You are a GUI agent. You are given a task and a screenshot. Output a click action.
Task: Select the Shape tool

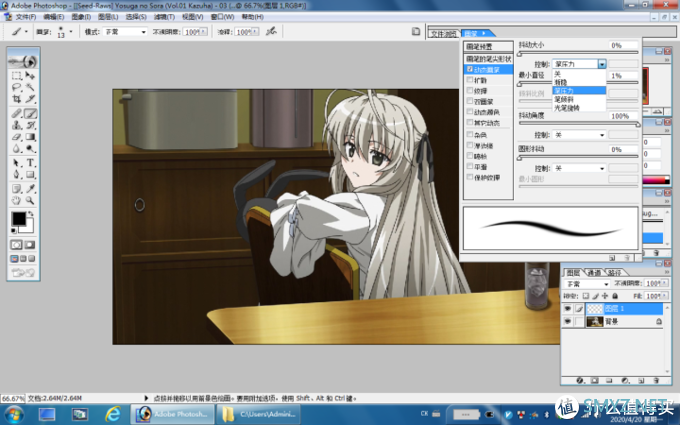[30, 175]
